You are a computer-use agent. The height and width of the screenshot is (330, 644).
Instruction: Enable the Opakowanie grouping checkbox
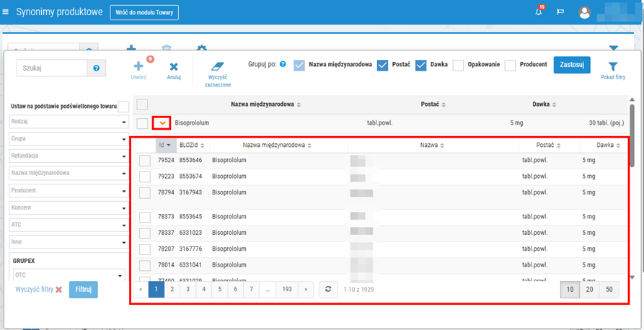458,65
